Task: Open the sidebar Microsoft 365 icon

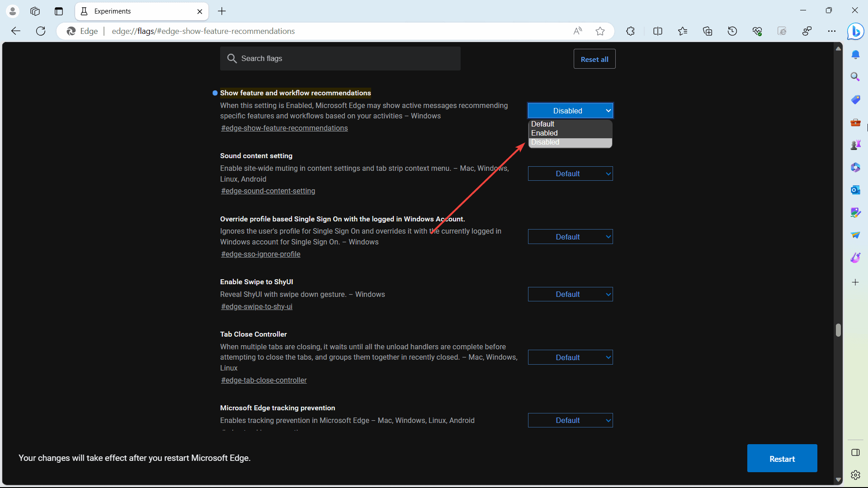Action: click(x=855, y=168)
